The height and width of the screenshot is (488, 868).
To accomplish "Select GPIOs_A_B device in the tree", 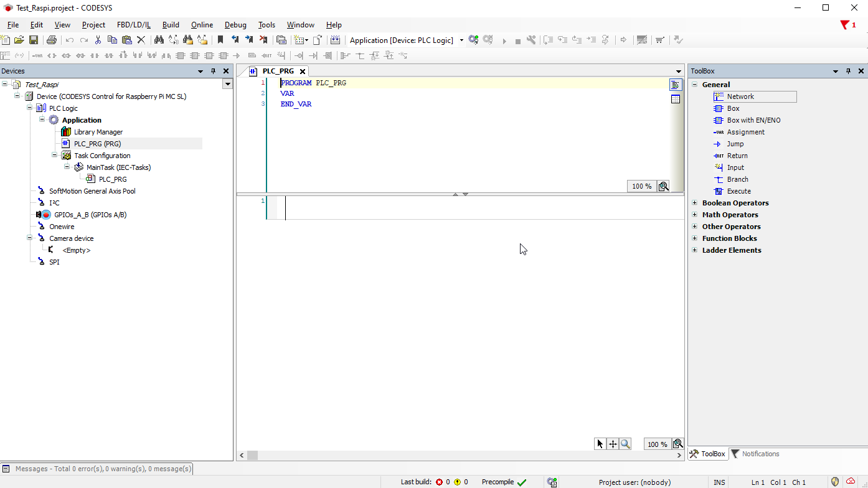I will click(90, 215).
